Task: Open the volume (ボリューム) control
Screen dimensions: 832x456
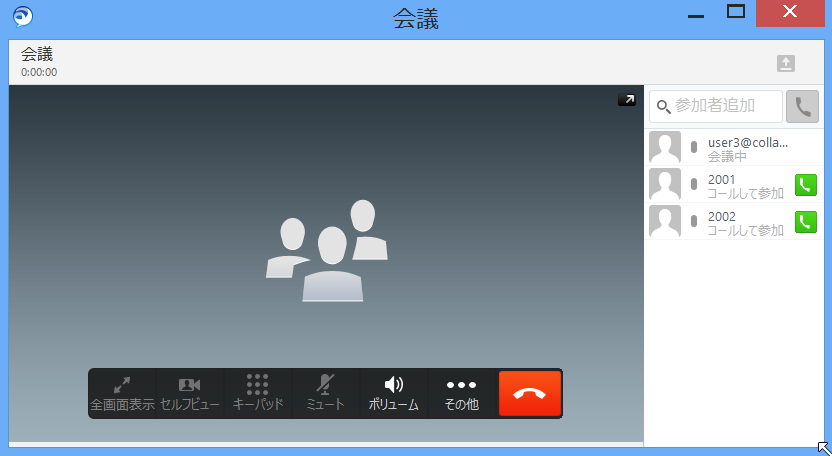Action: (394, 393)
